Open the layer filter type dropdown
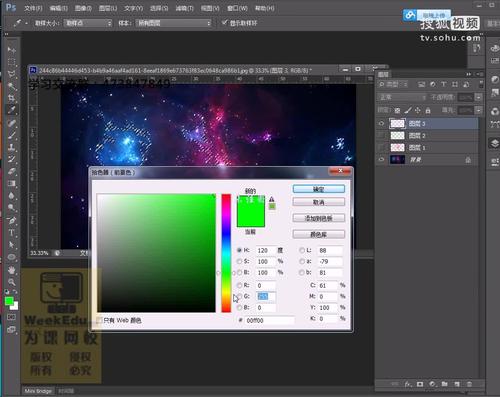500x397 pixels. [x=394, y=84]
